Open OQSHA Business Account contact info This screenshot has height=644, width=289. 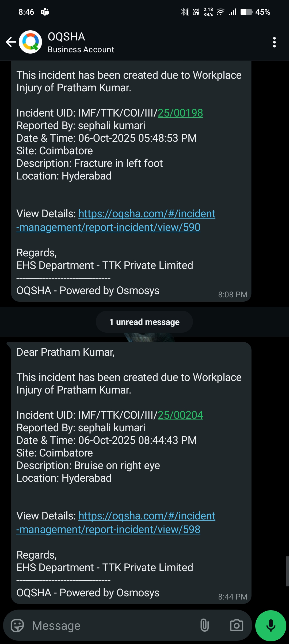coord(81,42)
